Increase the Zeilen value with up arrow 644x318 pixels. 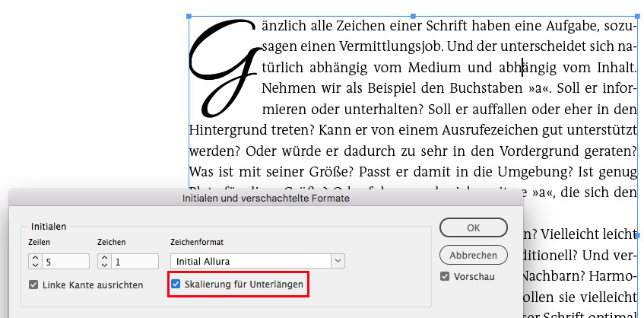click(36, 257)
